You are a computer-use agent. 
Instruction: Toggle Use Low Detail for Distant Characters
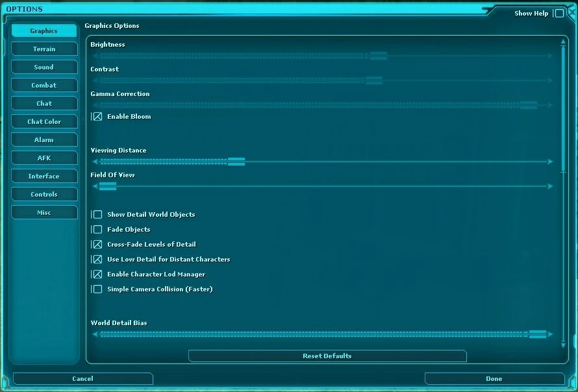[x=97, y=260]
